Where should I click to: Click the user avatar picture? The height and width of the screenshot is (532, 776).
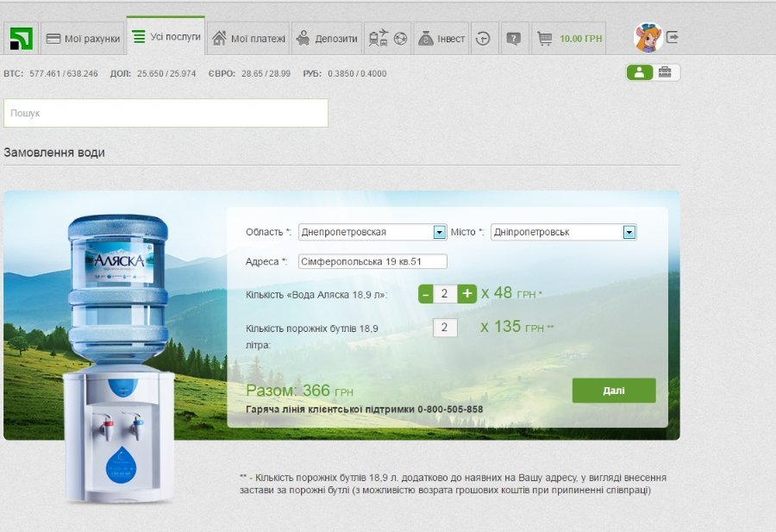[x=647, y=38]
